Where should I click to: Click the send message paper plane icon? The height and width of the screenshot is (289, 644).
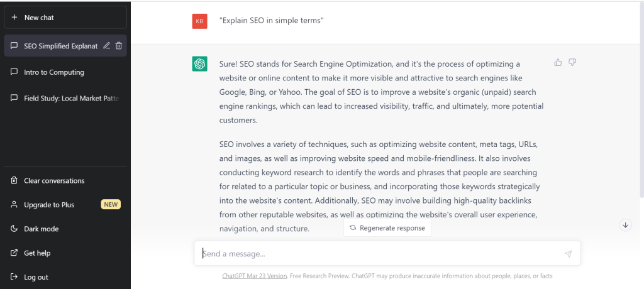(x=568, y=254)
